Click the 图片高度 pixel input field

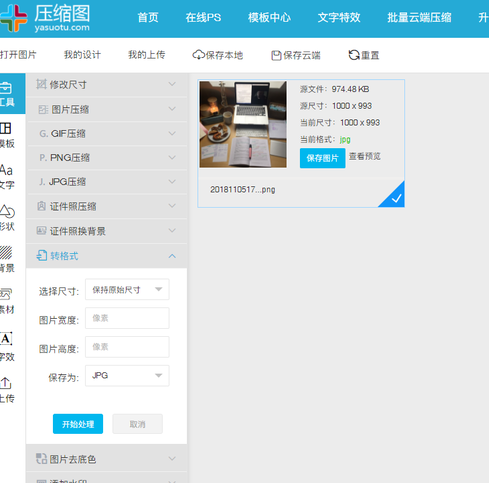point(127,347)
